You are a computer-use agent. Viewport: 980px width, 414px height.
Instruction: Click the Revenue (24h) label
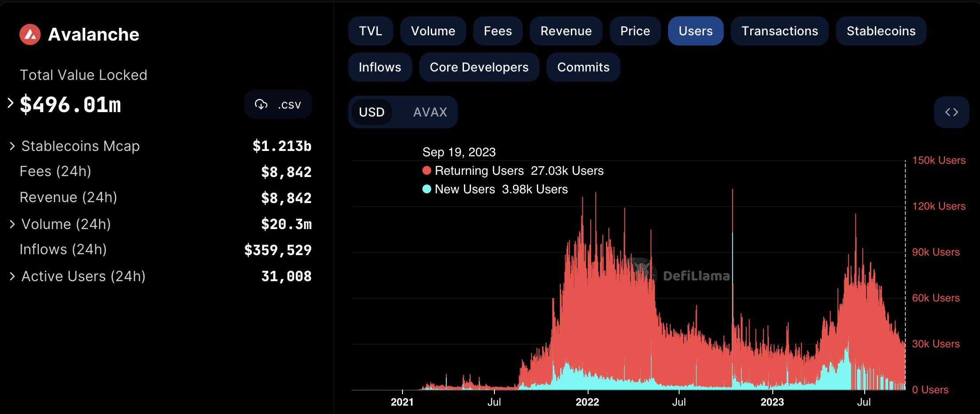click(x=68, y=197)
